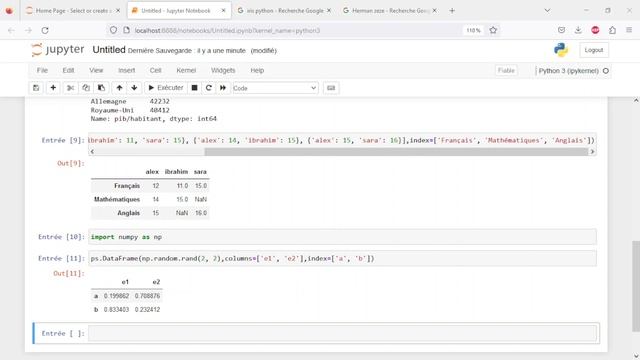
Task: Click the import numpy as np cell
Action: [342, 237]
